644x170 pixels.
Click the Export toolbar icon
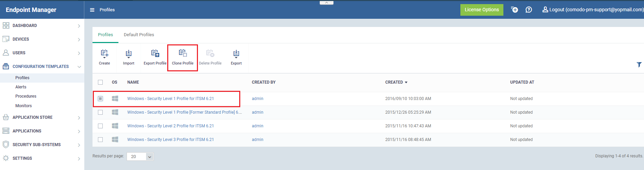point(236,54)
